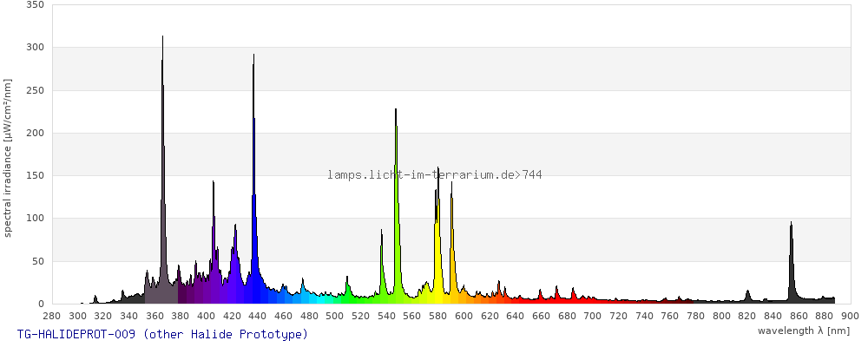Click the 840 wavelength tick label

[773, 316]
